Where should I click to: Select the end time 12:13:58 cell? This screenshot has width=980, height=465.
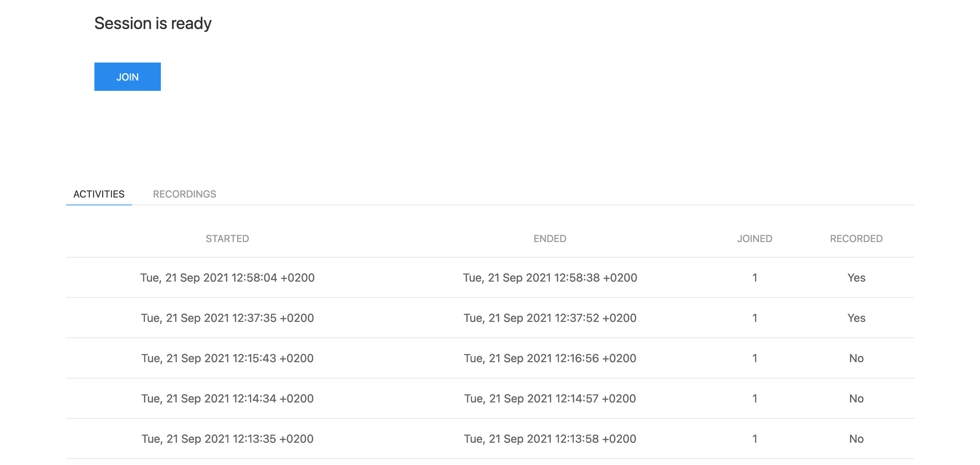pyautogui.click(x=550, y=439)
